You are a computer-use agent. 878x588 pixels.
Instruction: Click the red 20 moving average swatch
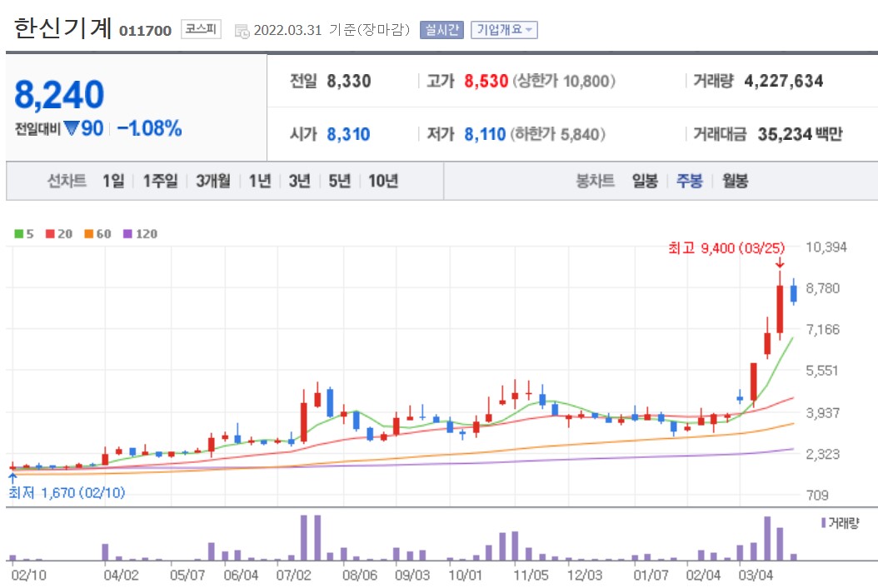click(x=50, y=233)
